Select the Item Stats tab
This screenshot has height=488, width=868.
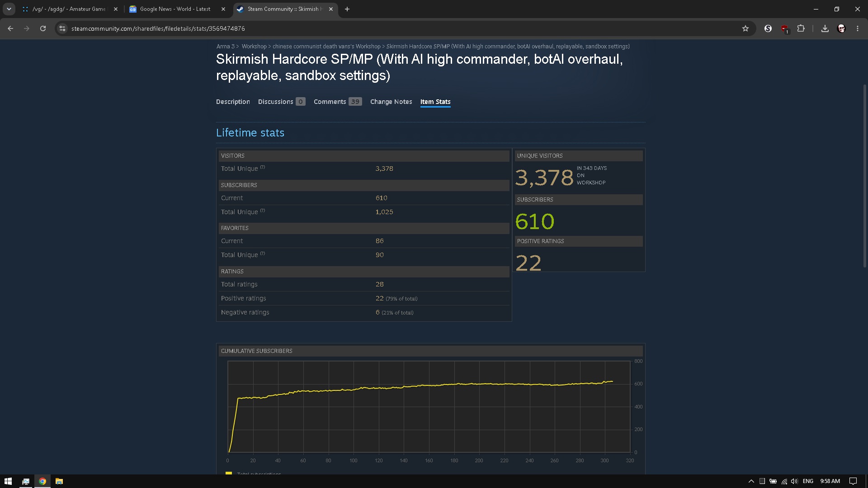pos(435,102)
